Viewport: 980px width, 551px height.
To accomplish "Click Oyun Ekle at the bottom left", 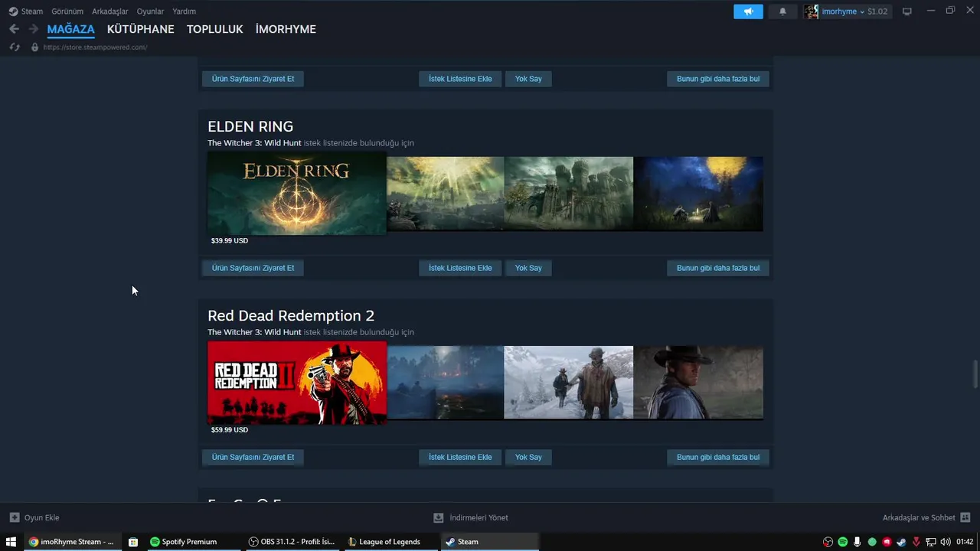I will (41, 517).
